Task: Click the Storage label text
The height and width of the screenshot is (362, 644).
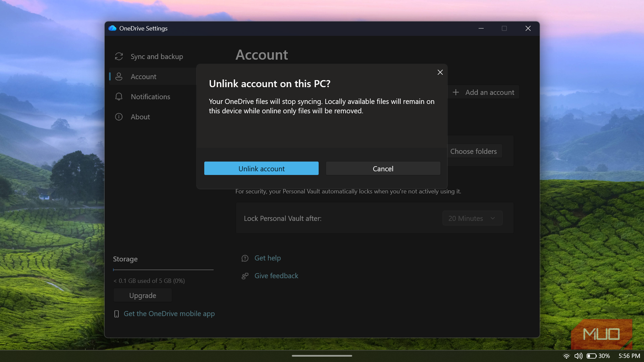Action: click(x=125, y=259)
